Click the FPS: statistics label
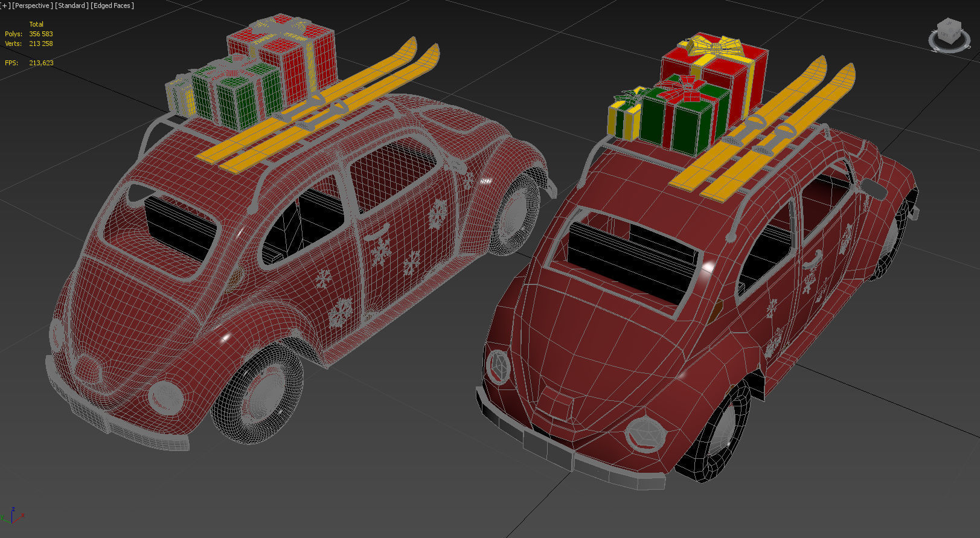This screenshot has width=980, height=538. (x=11, y=63)
